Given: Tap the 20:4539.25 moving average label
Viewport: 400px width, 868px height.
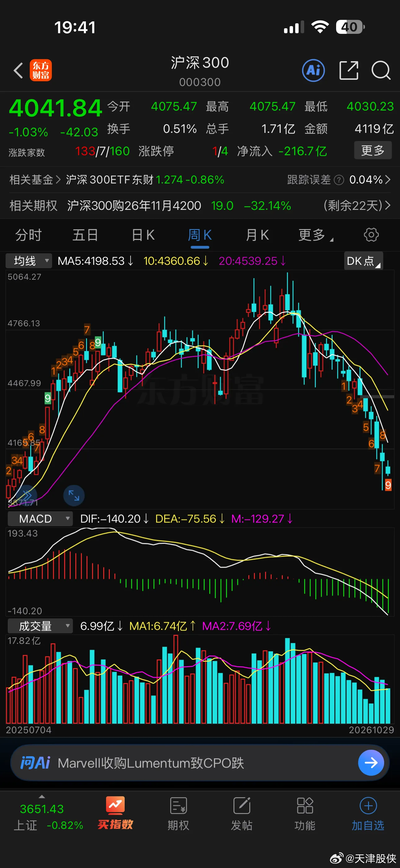Looking at the screenshot, I should click(x=252, y=261).
